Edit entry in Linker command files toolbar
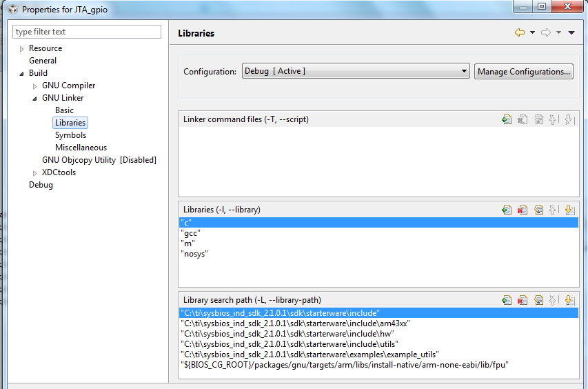Image resolution: width=588 pixels, height=389 pixels. point(539,119)
